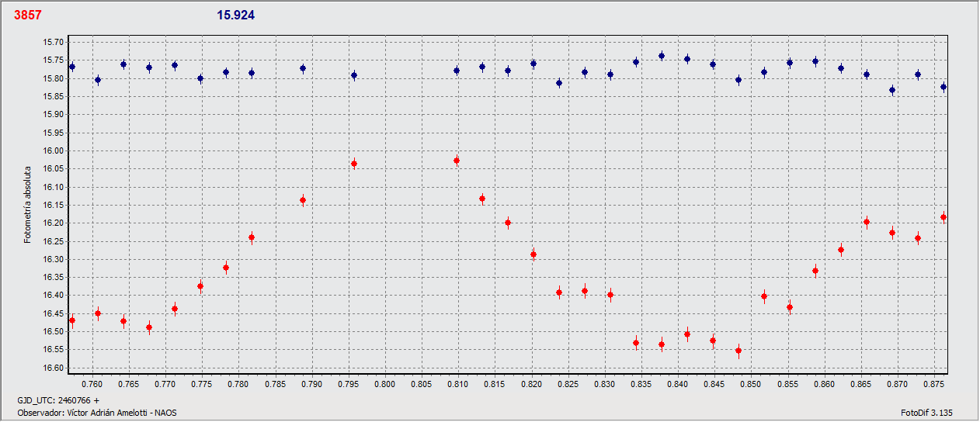Click the brightest blue point near 0.838
Viewport: 980px width, 422px height.
(662, 56)
